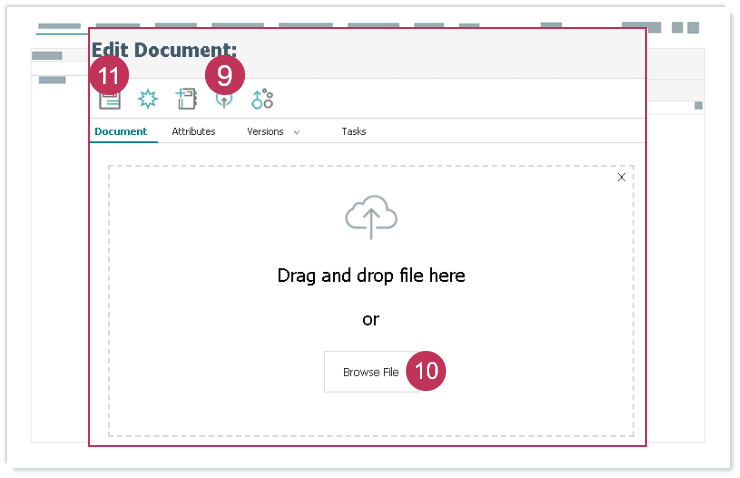Viewport: 740px width, 478px height.
Task: Close the drag and drop upload area
Action: pos(621,177)
